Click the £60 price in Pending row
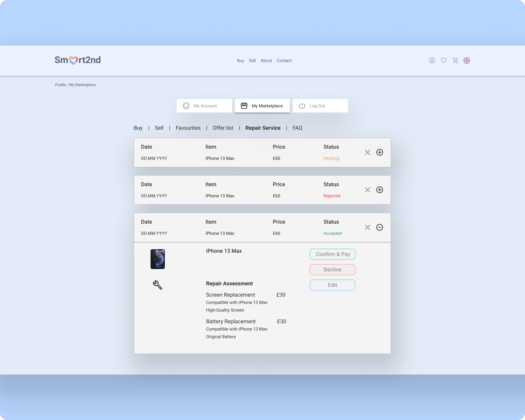 276,159
